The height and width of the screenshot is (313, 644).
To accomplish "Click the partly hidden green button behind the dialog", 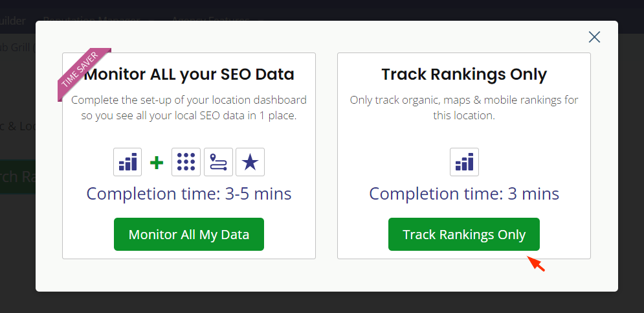I will [x=17, y=176].
